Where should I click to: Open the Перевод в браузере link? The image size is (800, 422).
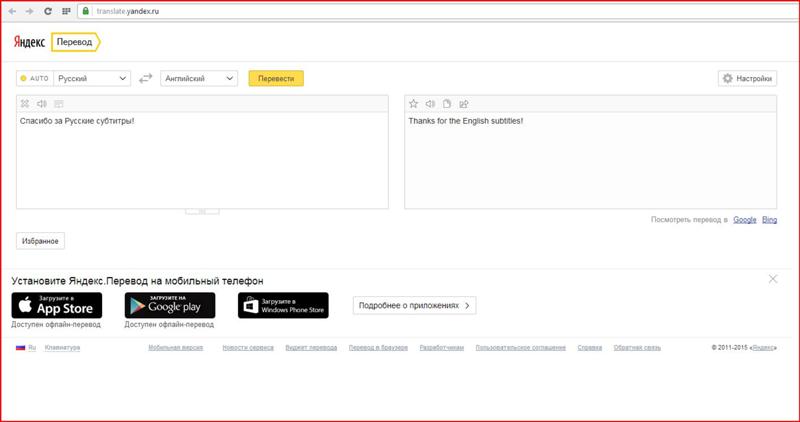378,347
